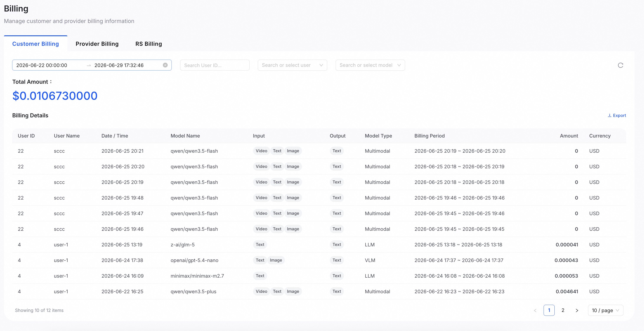Image resolution: width=644 pixels, height=331 pixels.
Task: Switch to the RS Billing tab
Action: coord(149,44)
